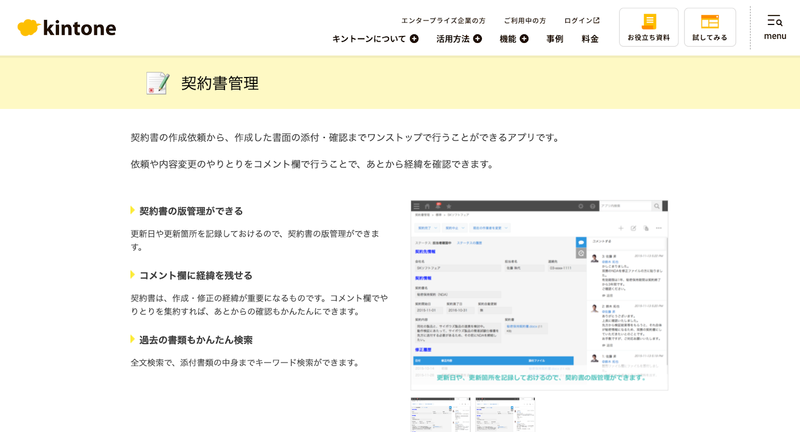This screenshot has height=432, width=800.
Task: Click the attached 秘密保持契約書 docx link
Action: pos(524,325)
